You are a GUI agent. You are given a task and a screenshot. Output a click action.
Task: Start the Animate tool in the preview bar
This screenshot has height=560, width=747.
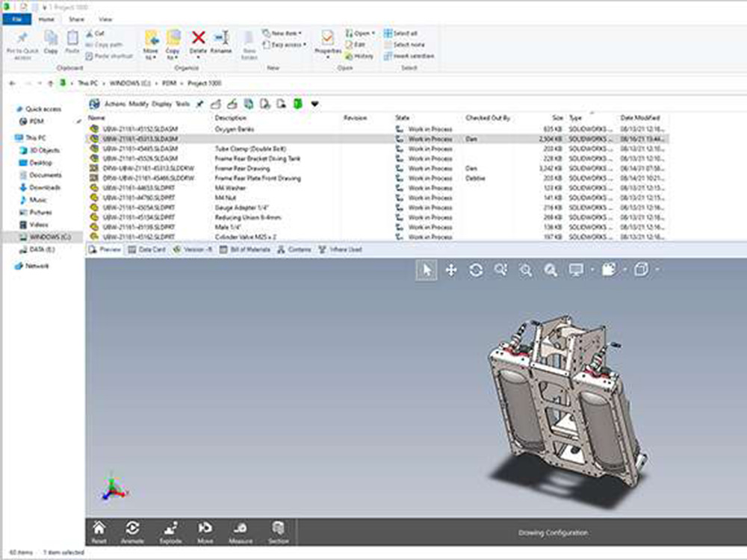click(x=133, y=530)
